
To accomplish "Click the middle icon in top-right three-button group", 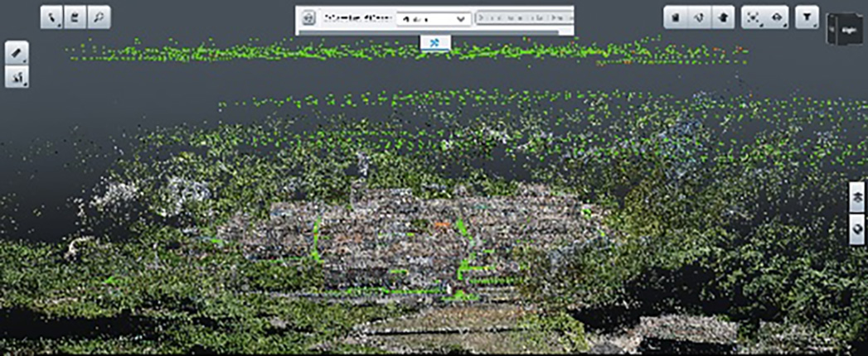I will [699, 18].
